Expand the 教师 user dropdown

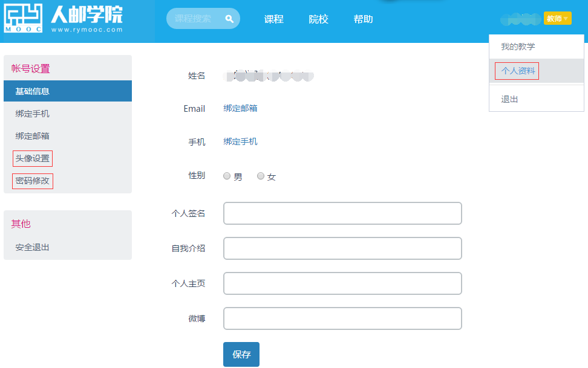pos(557,19)
